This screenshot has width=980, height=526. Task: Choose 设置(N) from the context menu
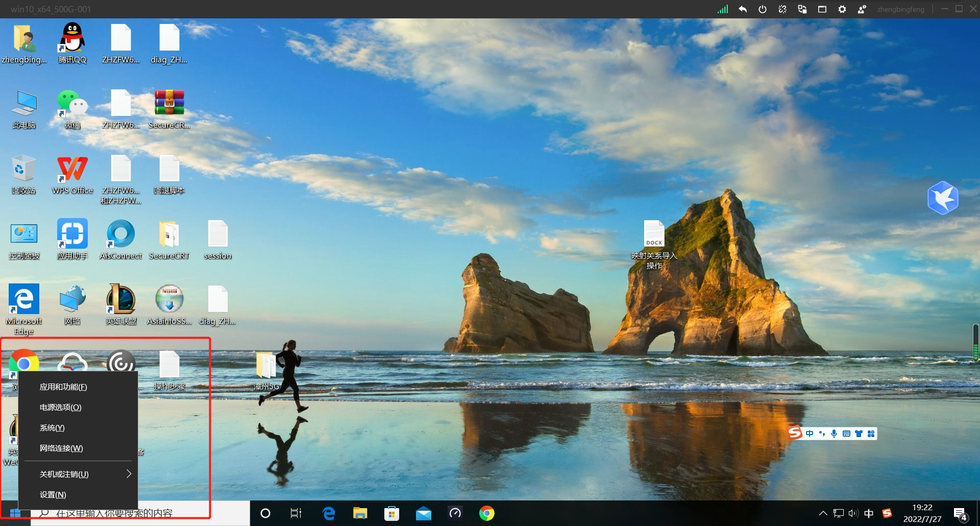(78, 495)
